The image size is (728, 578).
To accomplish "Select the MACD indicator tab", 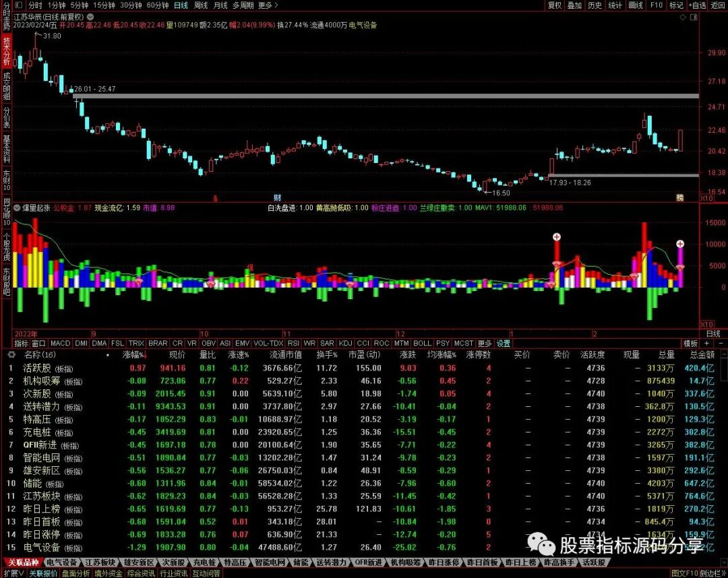I will tap(60, 344).
